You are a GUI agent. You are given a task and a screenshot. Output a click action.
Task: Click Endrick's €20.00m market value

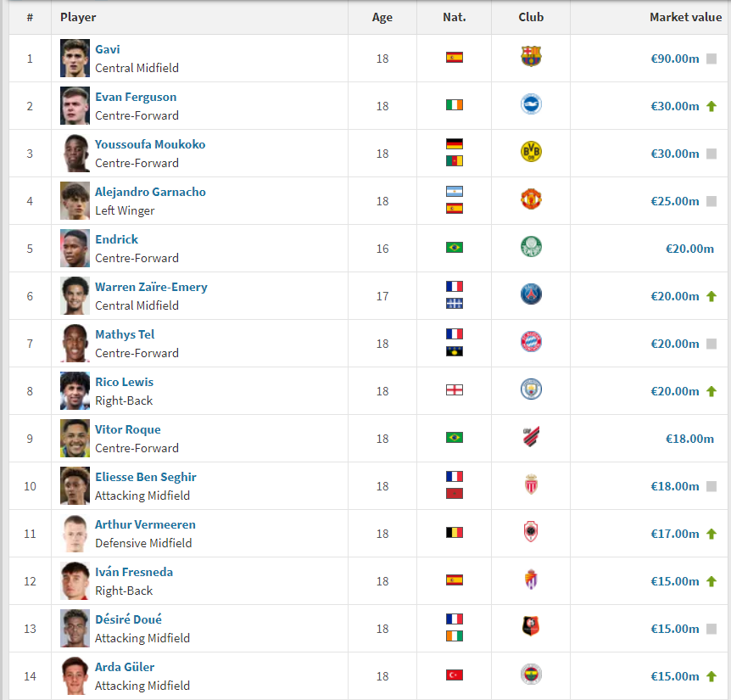click(x=689, y=249)
